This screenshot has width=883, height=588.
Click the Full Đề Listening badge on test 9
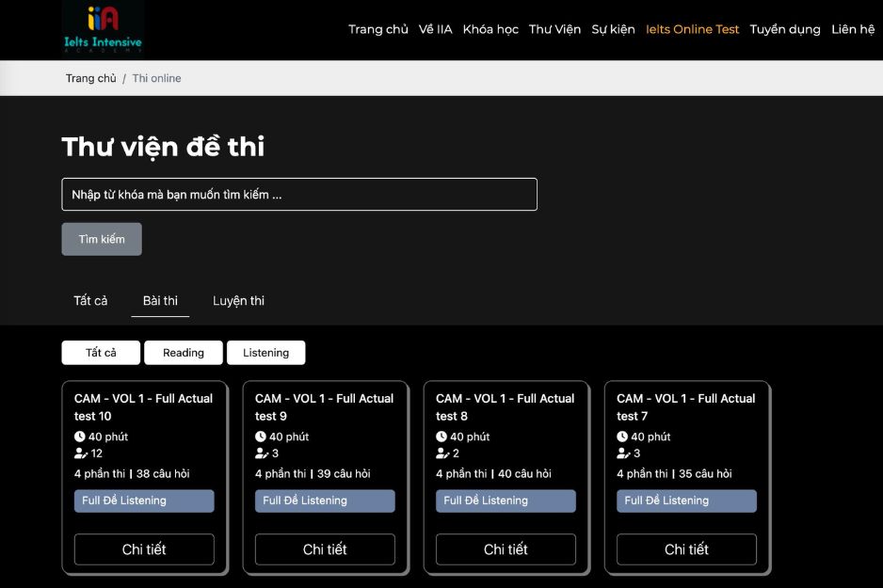point(325,501)
